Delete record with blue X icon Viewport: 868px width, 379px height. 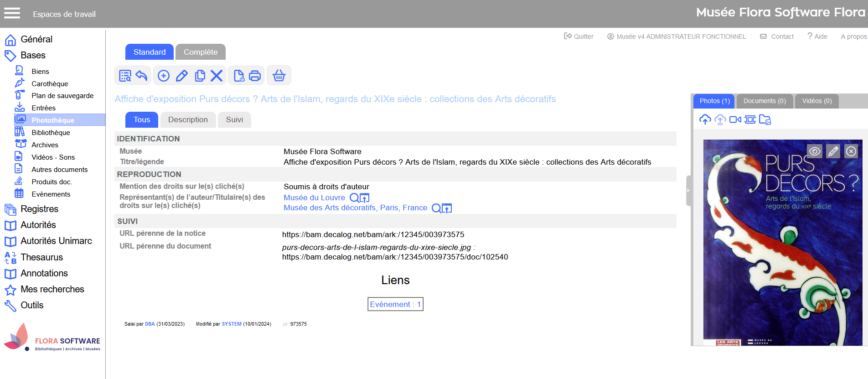[217, 76]
